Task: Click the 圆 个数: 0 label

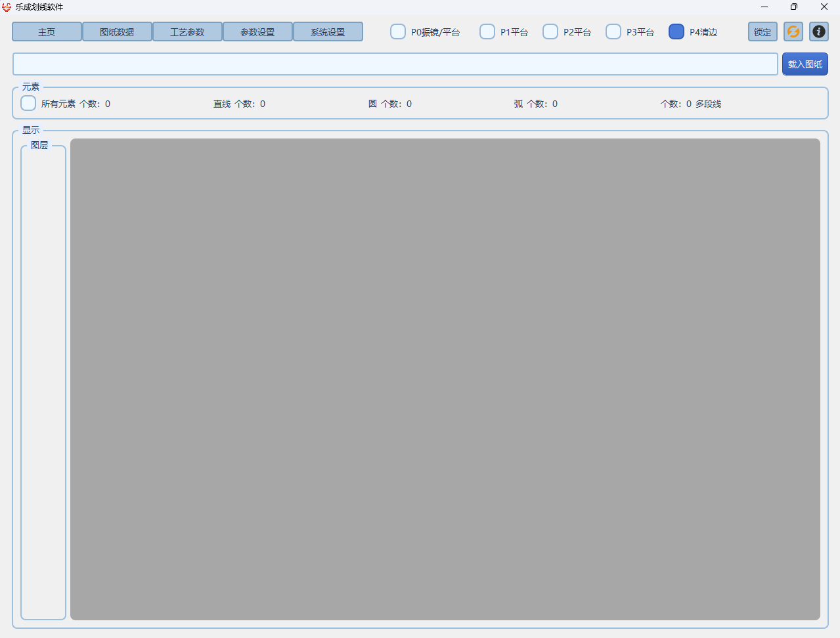Action: (390, 104)
